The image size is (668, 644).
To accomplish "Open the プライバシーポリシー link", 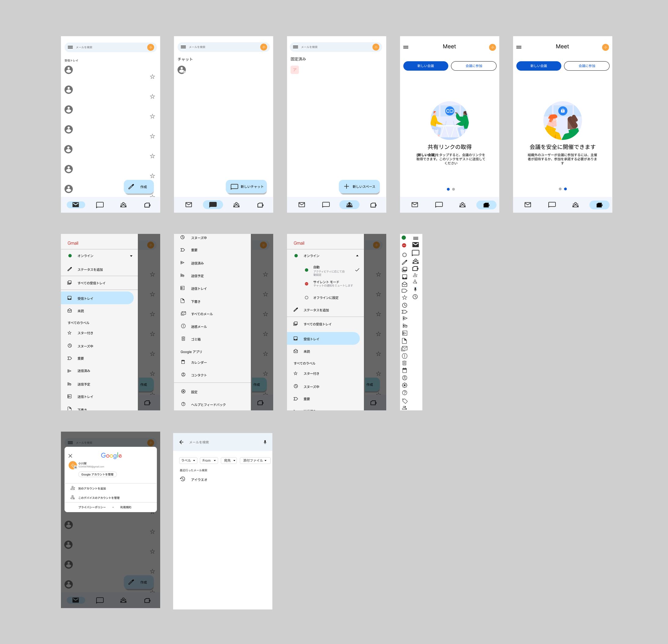I will coord(92,507).
